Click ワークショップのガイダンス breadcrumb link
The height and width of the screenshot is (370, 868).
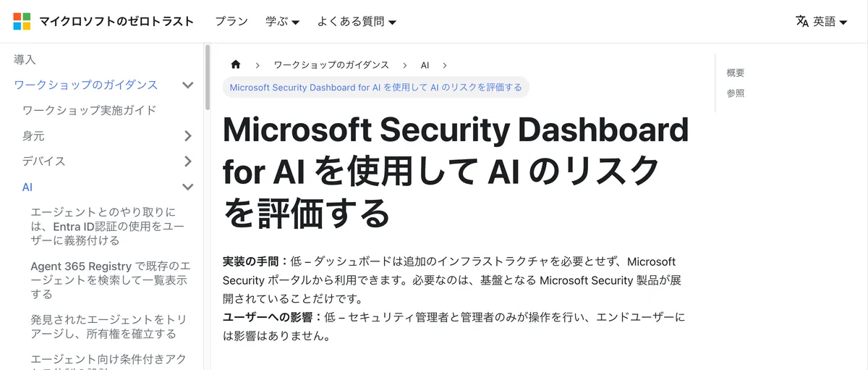pos(331,65)
